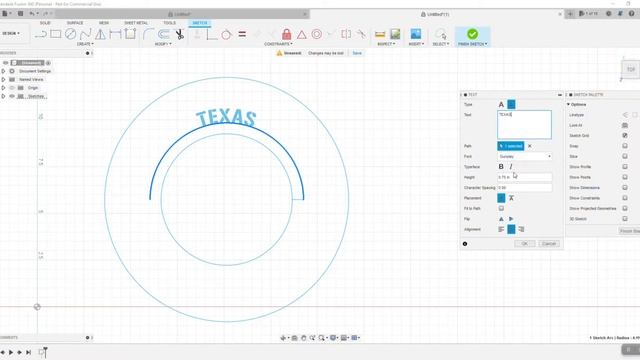This screenshot has height=360, width=640.
Task: Collapse the Options section in Sketch Palette
Action: pos(569,104)
